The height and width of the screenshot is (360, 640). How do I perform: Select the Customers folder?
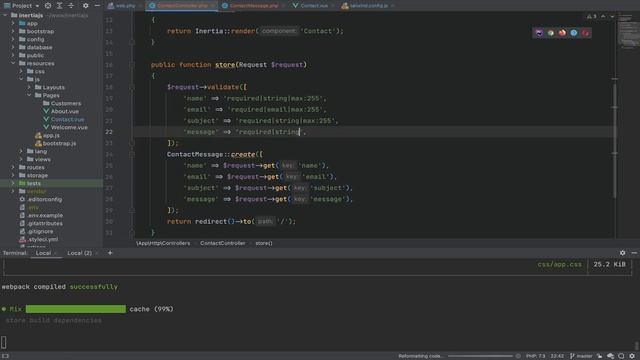click(62, 104)
